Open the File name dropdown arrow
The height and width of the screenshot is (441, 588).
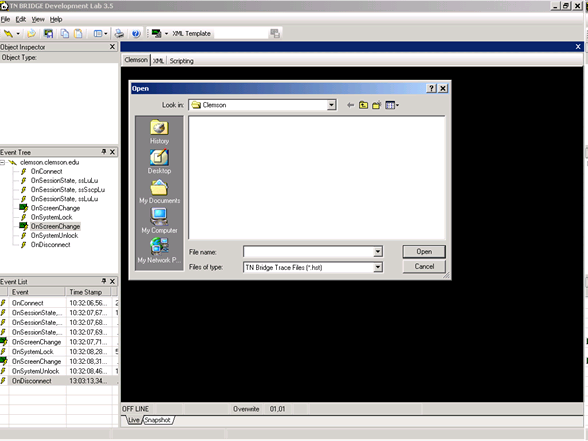tap(378, 252)
